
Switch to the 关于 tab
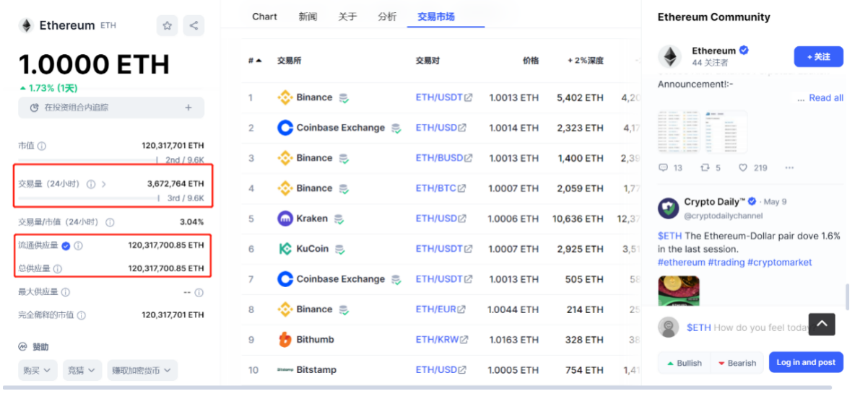pyautogui.click(x=347, y=17)
